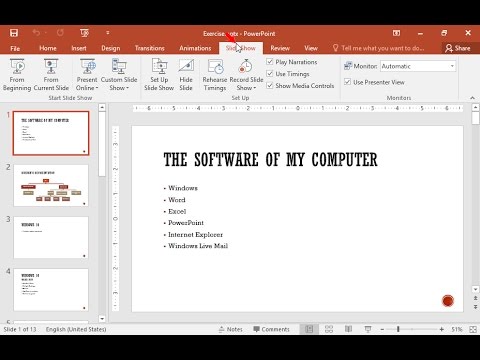Open Present Online options
This screenshot has width=480, height=360.
click(87, 75)
